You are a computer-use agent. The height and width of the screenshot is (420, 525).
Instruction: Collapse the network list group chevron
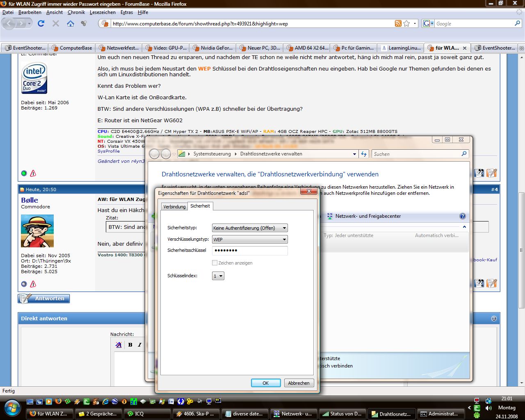tap(464, 227)
